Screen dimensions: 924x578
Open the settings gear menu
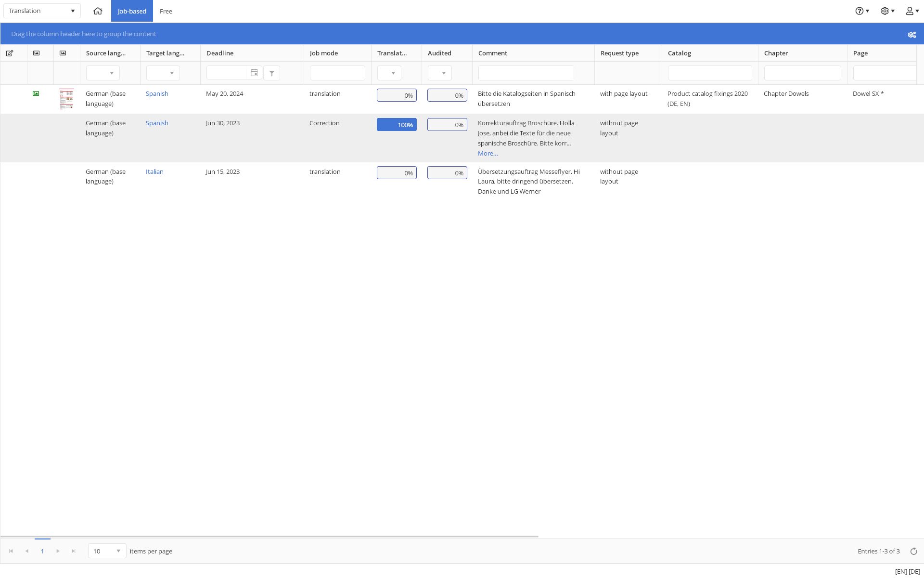[887, 11]
